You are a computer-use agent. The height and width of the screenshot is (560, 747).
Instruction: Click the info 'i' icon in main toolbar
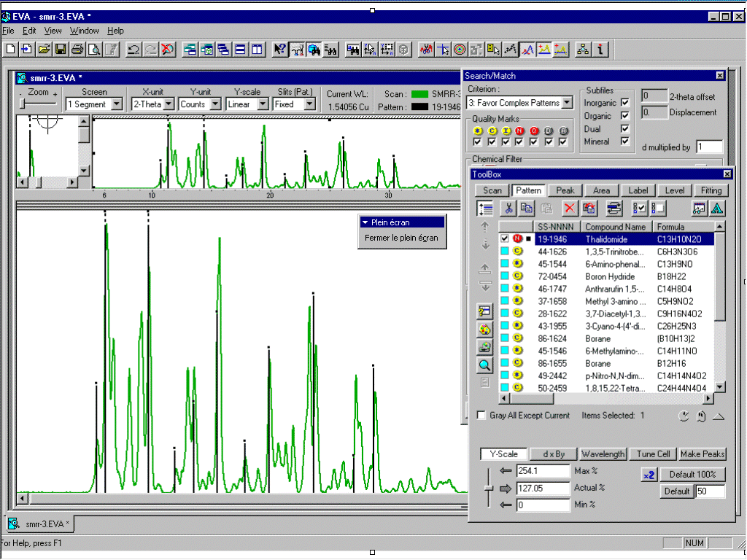[x=600, y=50]
